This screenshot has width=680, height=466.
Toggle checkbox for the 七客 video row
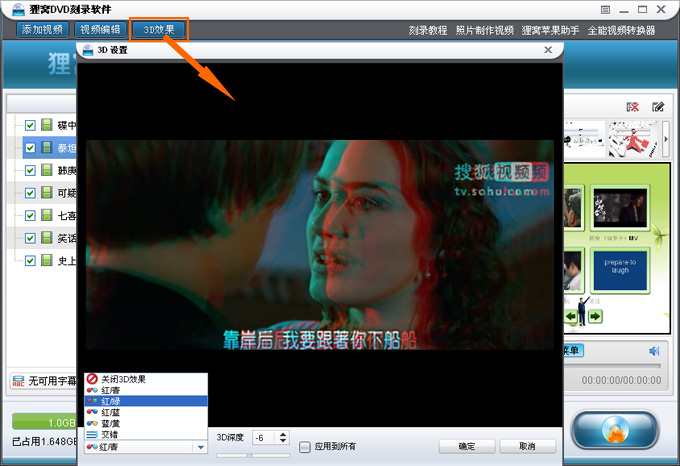click(x=30, y=215)
